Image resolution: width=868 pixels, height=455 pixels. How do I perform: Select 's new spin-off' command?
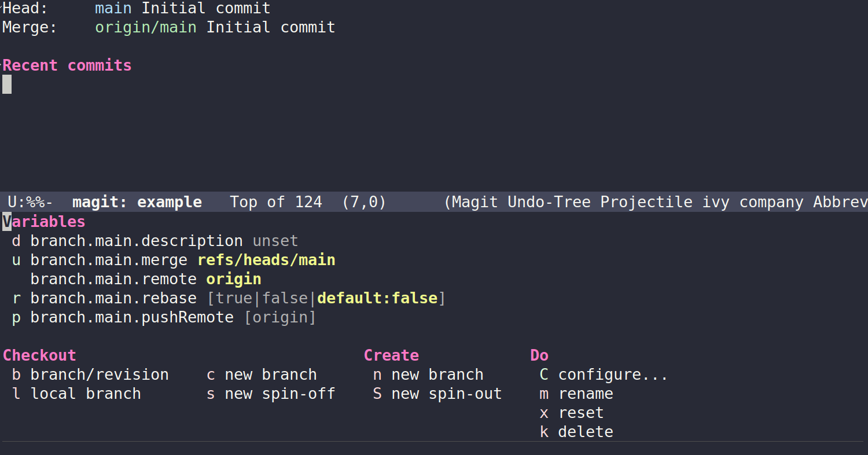(x=271, y=394)
